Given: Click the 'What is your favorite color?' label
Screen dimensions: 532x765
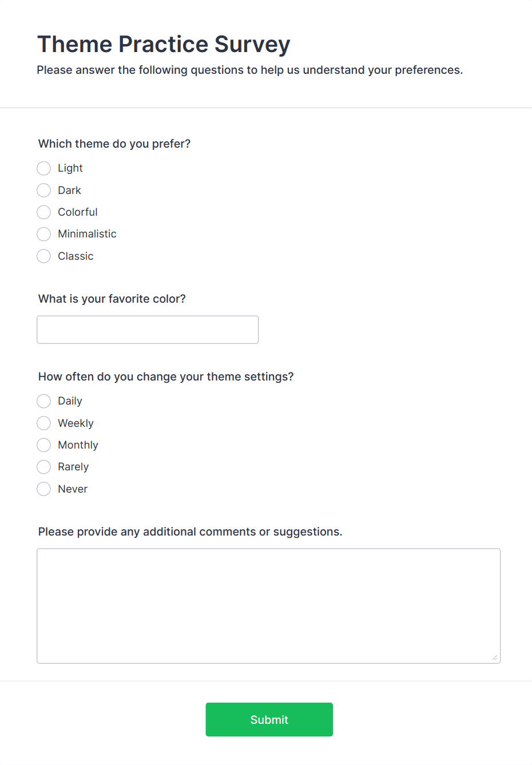Looking at the screenshot, I should [112, 299].
